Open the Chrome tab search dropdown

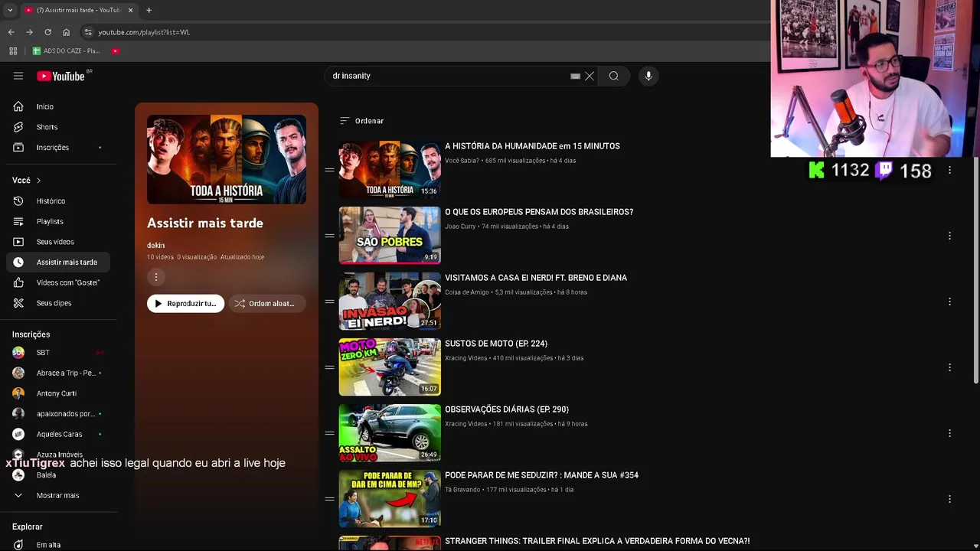[10, 10]
